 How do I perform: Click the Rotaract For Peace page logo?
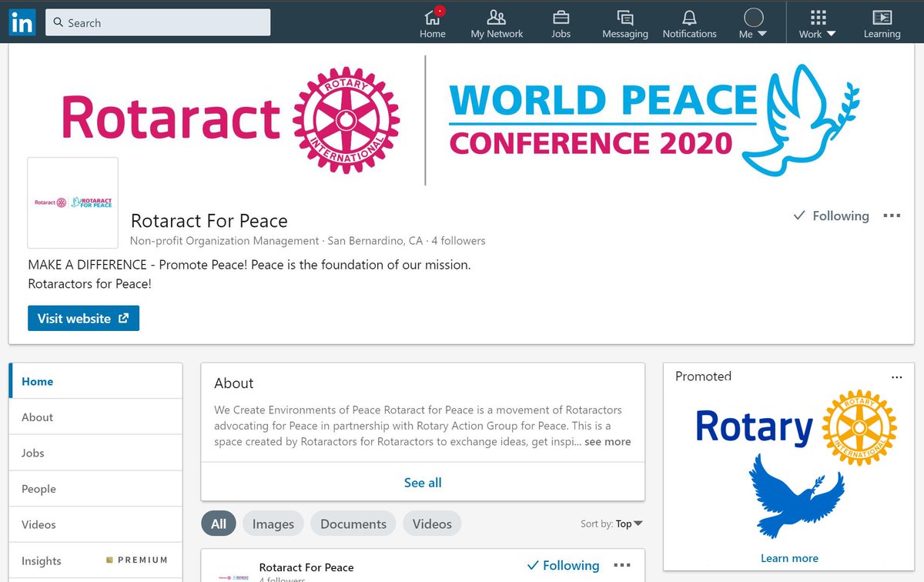tap(73, 202)
